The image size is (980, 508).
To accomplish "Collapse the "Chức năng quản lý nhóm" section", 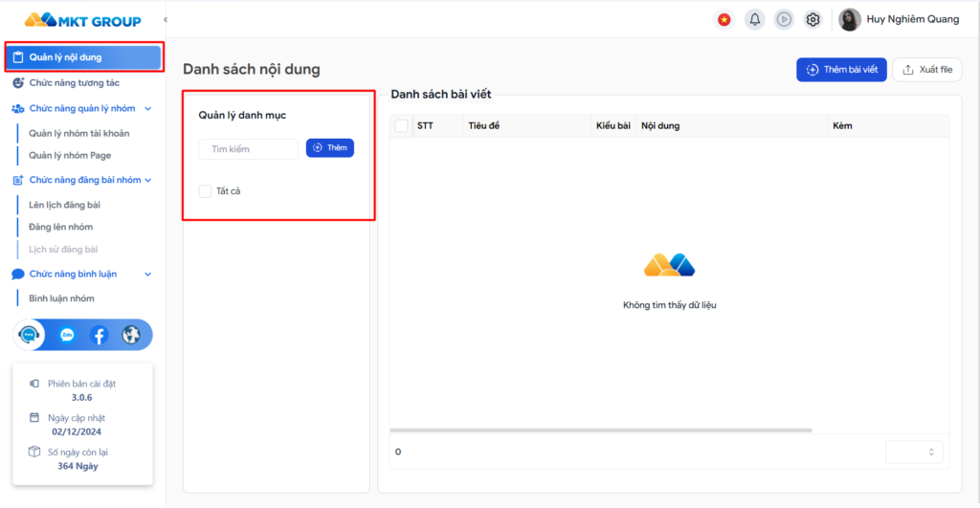I will tap(147, 109).
